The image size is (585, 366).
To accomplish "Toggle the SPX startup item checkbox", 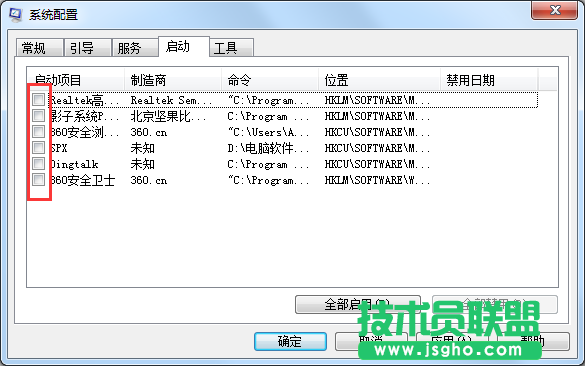I will pos(38,148).
